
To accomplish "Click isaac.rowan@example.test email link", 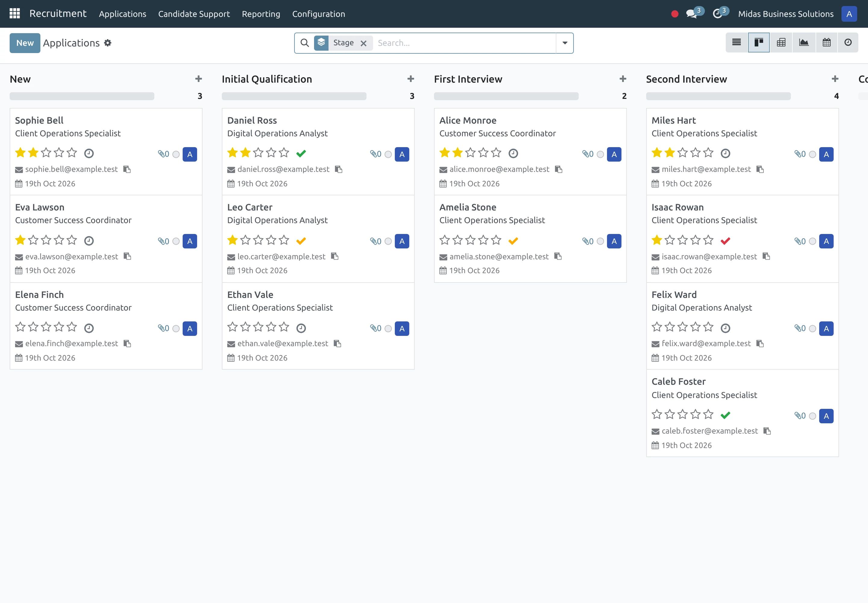I will [709, 257].
